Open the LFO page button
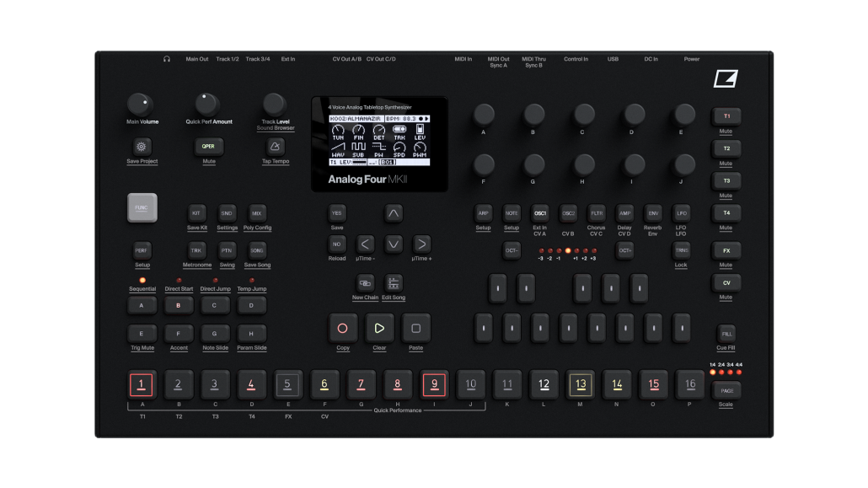The image size is (868, 488). [x=681, y=213]
